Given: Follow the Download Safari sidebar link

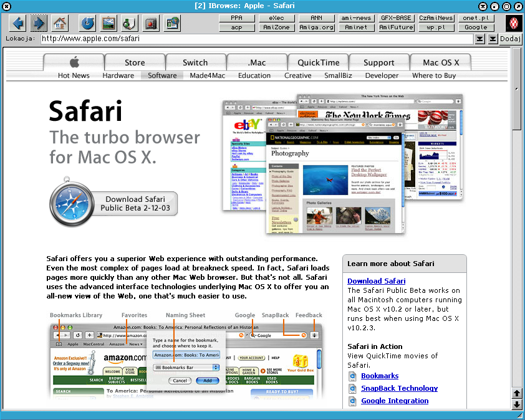Looking at the screenshot, I should point(377,281).
